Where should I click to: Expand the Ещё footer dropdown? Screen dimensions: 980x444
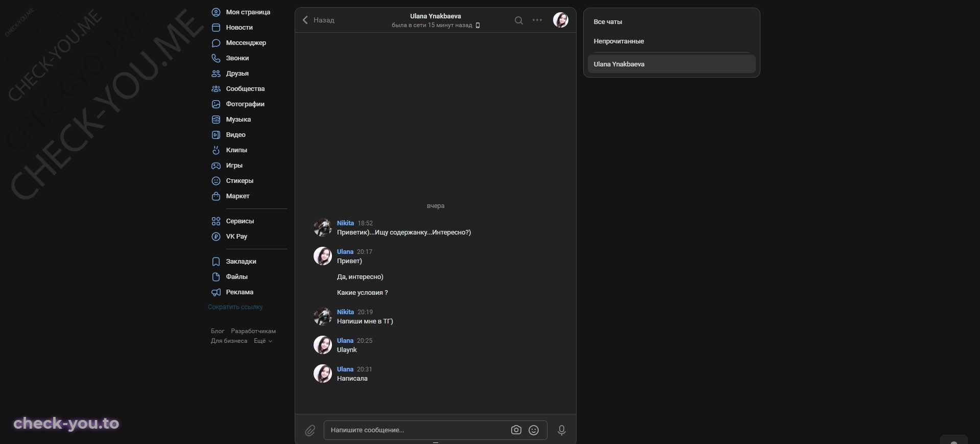click(x=263, y=341)
